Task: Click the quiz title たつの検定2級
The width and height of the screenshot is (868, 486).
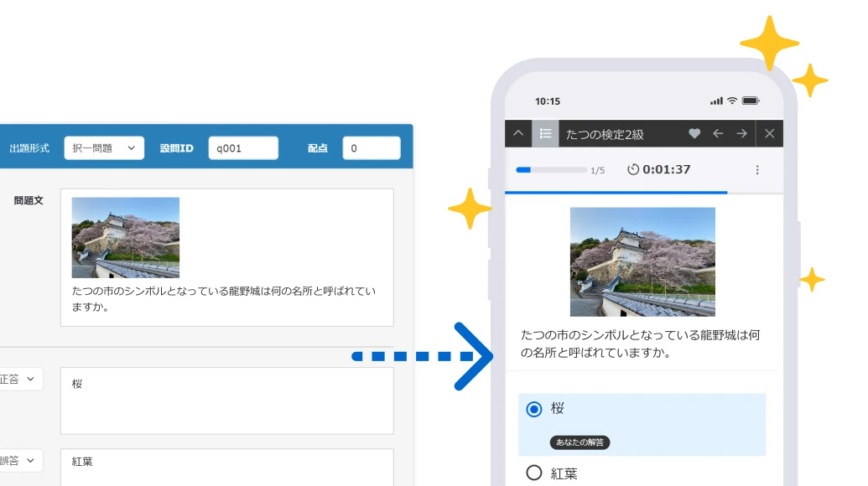Action: click(605, 134)
